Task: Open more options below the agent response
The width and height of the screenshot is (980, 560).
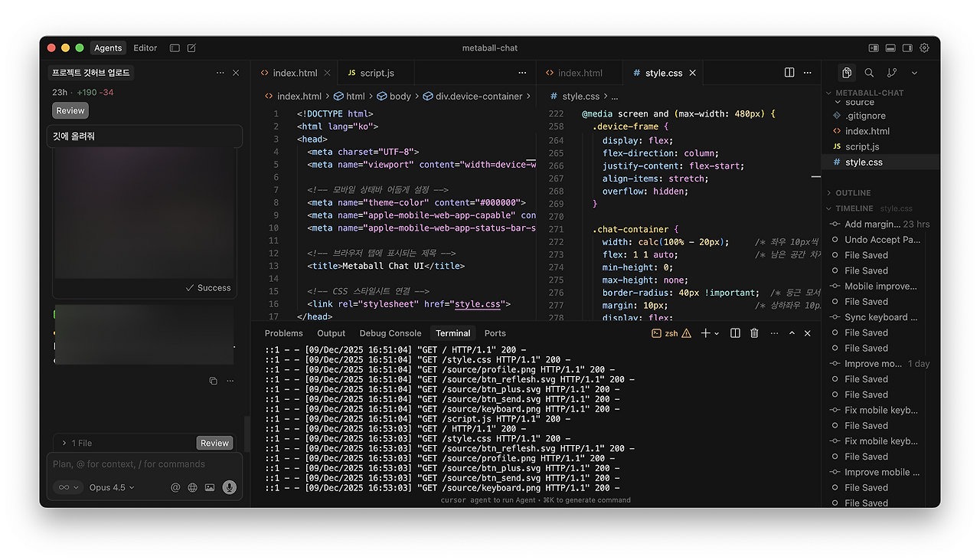Action: click(230, 381)
